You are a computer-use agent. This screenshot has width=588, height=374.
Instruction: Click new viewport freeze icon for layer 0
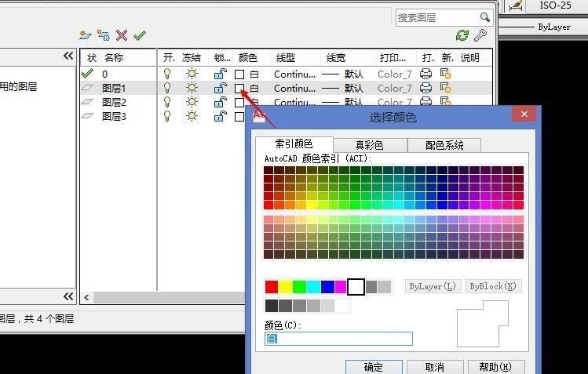click(x=445, y=74)
